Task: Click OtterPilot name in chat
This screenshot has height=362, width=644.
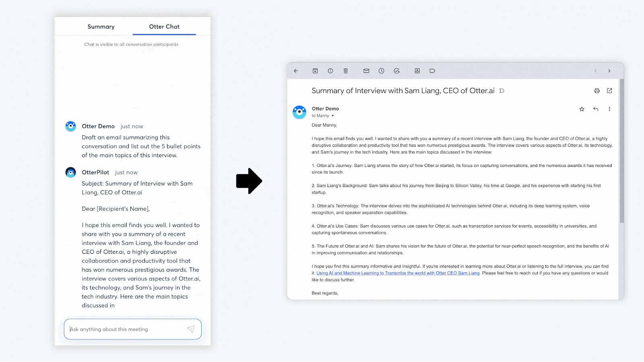Action: 95,172
